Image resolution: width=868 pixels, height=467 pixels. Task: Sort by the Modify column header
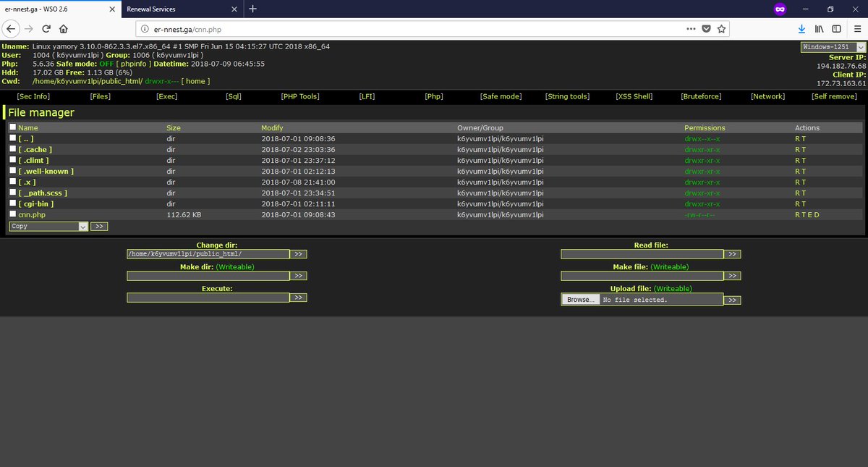[x=273, y=128]
